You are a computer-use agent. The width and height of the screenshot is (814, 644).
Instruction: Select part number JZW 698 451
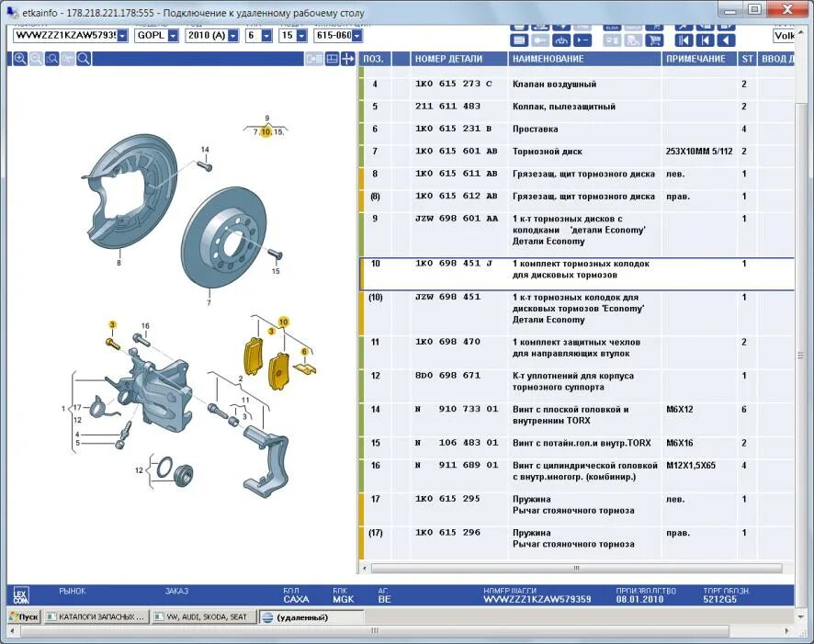pos(447,297)
